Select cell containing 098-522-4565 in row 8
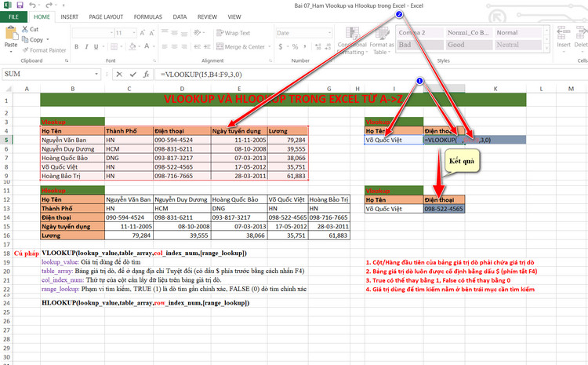 pos(182,166)
